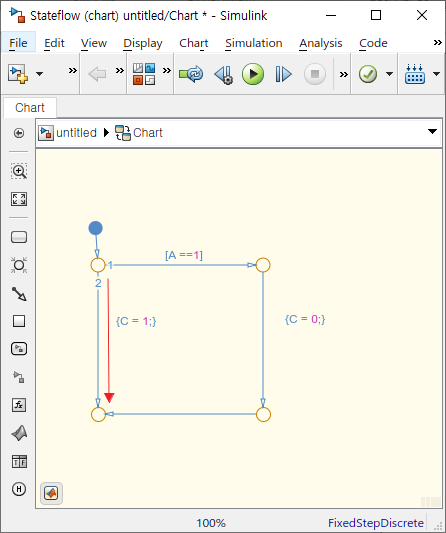Expand hidden items after Stop button

[x=344, y=74]
